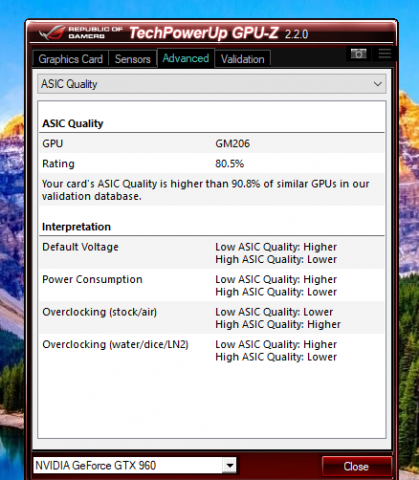Expand the ASIC Quality dropdown
The width and height of the screenshot is (419, 480).
[212, 84]
